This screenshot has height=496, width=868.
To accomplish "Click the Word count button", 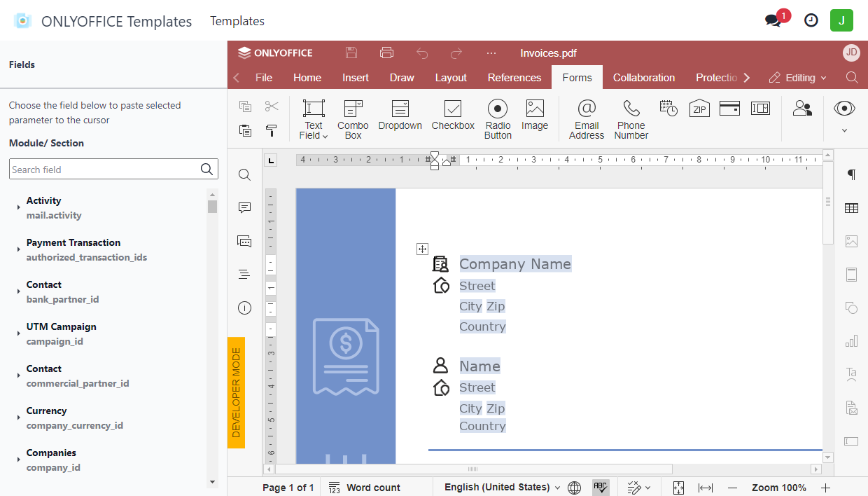I will pyautogui.click(x=365, y=488).
